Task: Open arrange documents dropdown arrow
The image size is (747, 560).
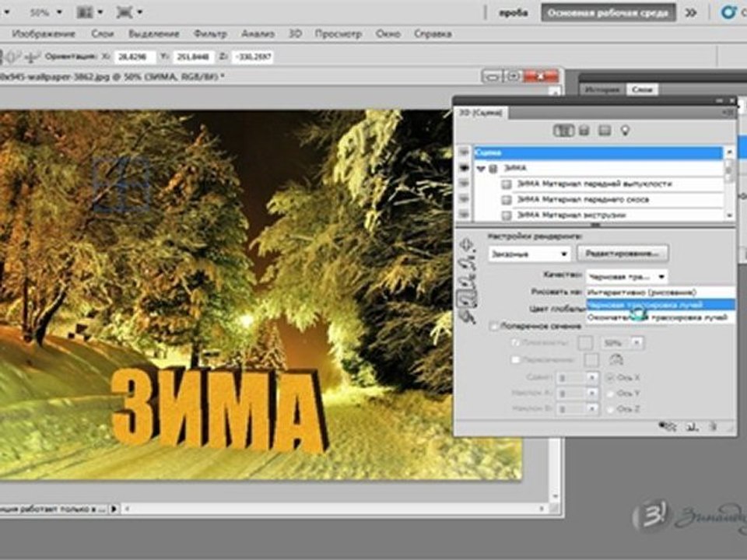Action: tap(100, 12)
